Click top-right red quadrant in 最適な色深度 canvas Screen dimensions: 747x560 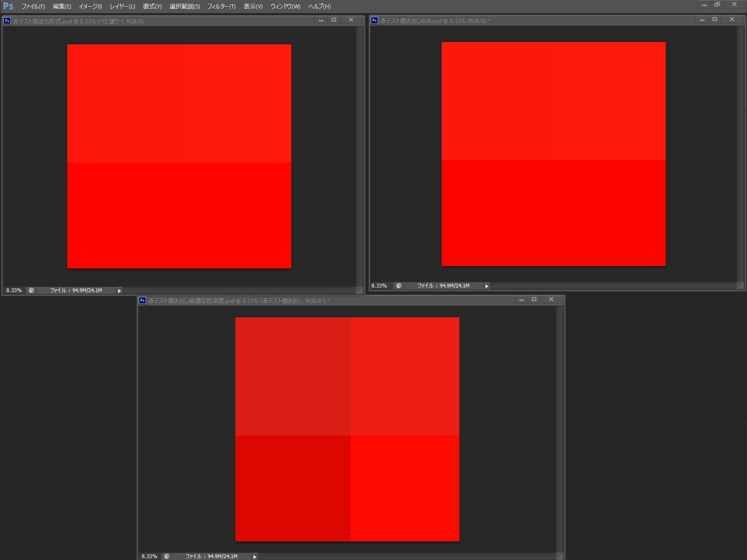click(405, 376)
